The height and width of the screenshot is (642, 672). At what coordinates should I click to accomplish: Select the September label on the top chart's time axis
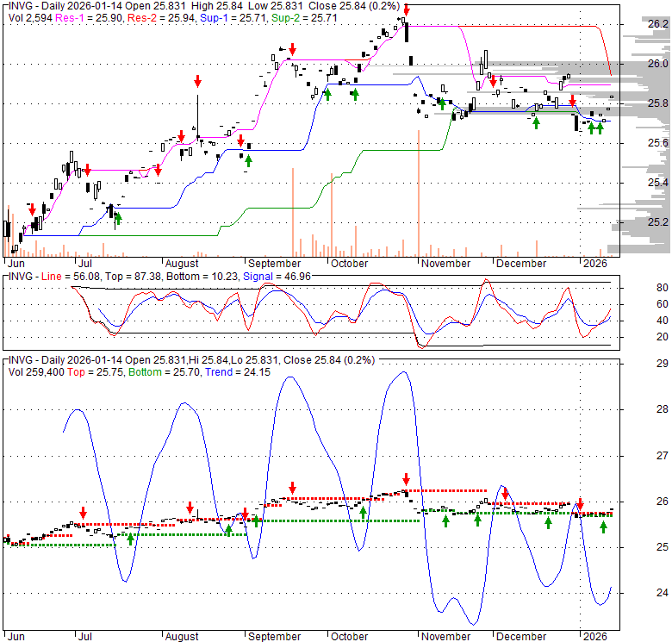[x=277, y=264]
